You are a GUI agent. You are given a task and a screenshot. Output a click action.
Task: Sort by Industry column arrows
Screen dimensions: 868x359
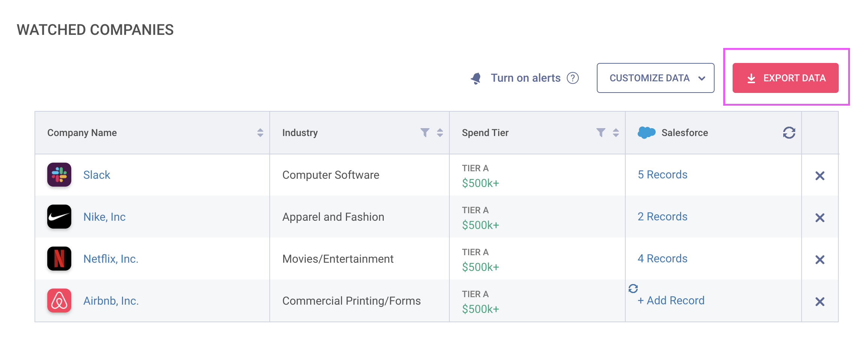pyautogui.click(x=440, y=133)
